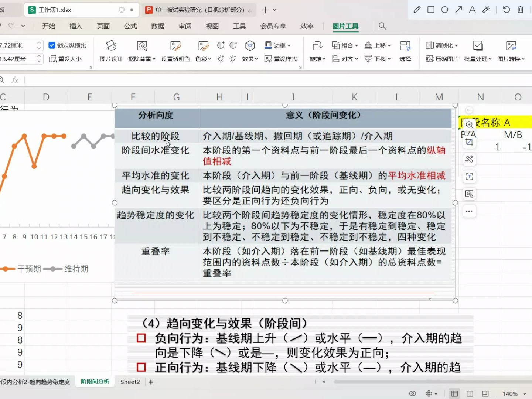532x399 pixels.
Task: Click the 会员专享 ribbon tab
Action: 273,26
